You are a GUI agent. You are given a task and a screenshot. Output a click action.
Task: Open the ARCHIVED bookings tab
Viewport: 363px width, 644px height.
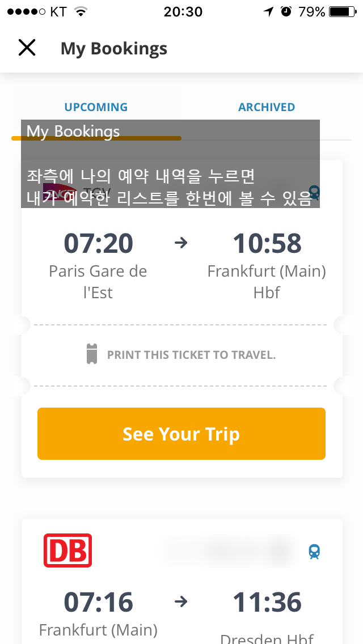coord(267,107)
